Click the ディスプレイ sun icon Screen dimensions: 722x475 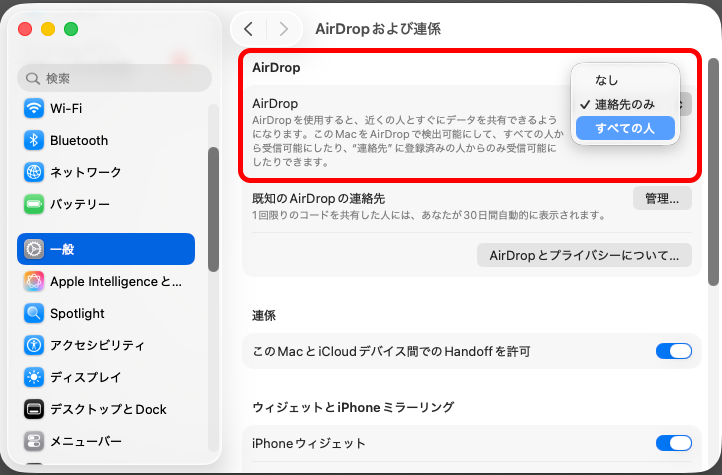click(x=34, y=377)
